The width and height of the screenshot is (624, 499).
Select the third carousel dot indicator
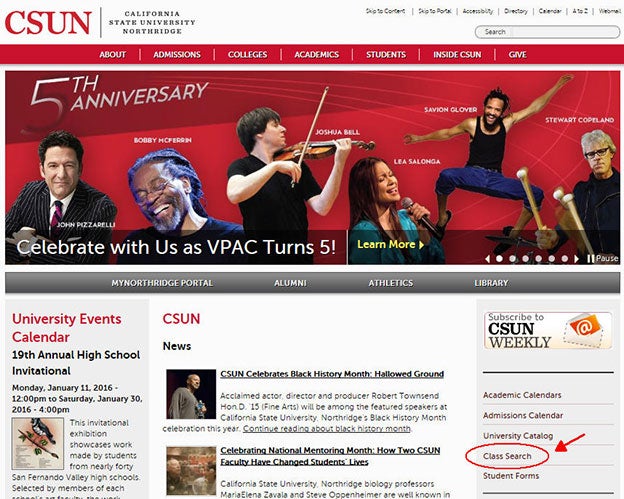525,259
